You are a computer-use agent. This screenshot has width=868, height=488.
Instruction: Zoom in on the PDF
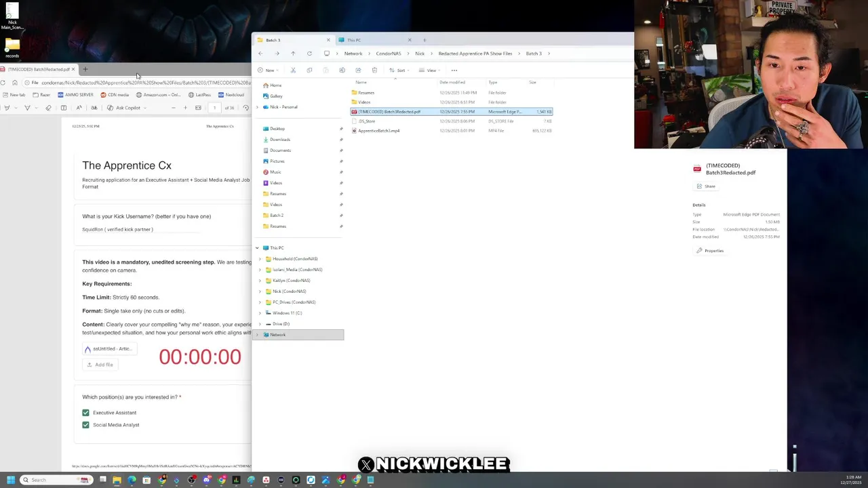185,108
